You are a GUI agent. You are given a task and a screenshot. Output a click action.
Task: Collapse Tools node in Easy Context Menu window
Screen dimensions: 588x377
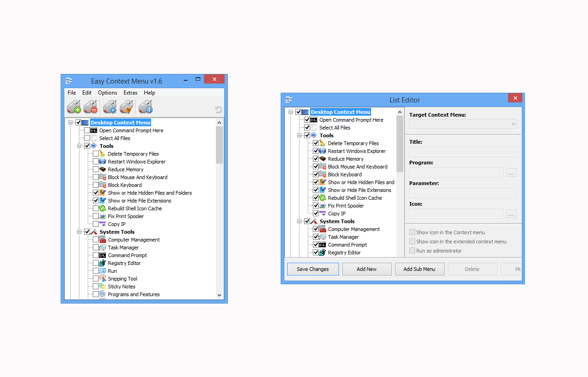point(79,146)
